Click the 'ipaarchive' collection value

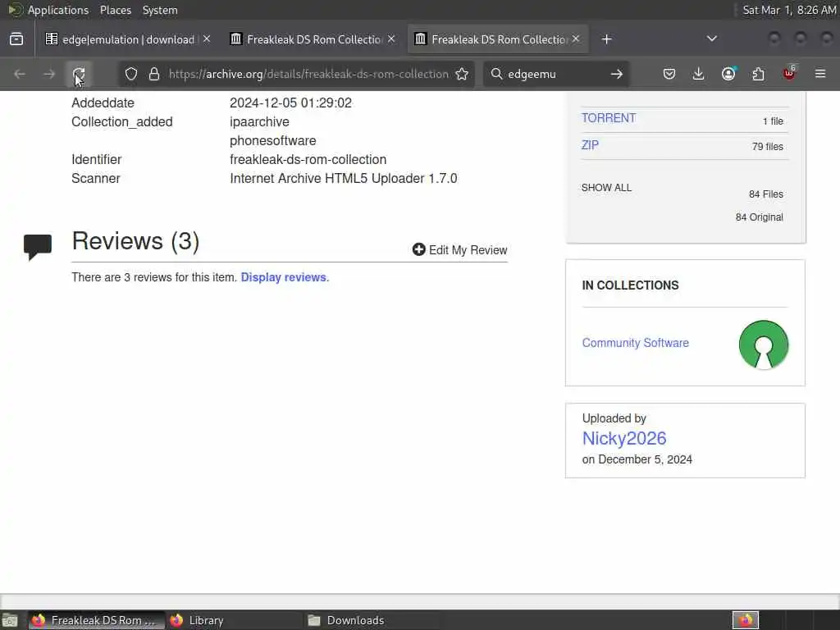(x=259, y=122)
